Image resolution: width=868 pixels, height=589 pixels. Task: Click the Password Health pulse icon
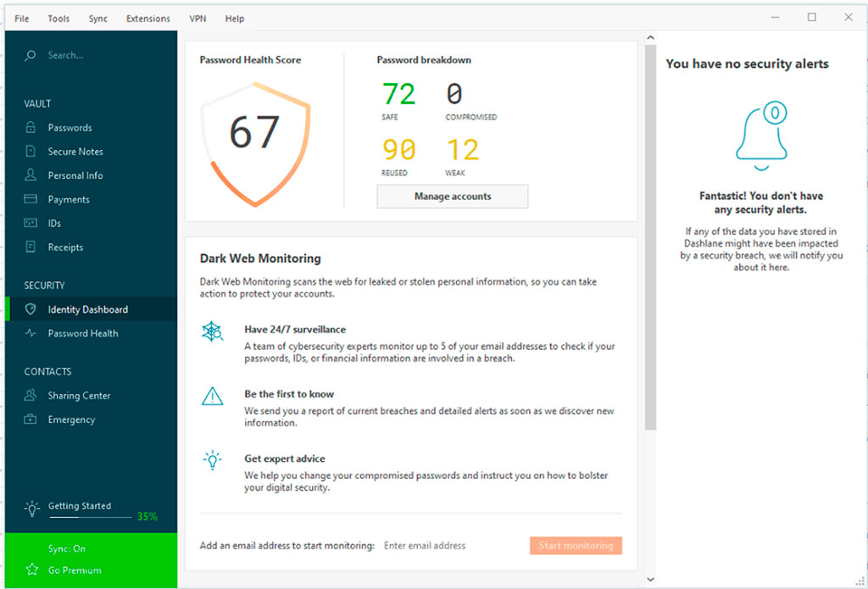click(x=31, y=333)
